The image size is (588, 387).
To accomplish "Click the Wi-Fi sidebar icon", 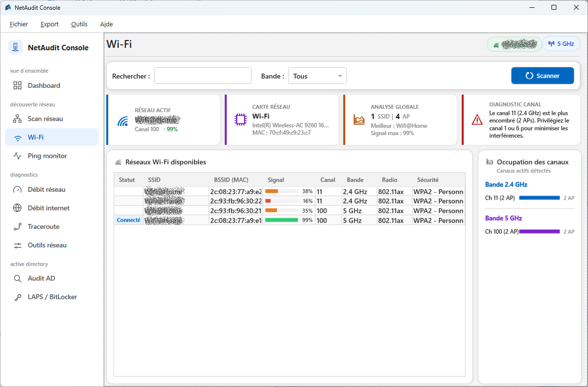I will 18,138.
